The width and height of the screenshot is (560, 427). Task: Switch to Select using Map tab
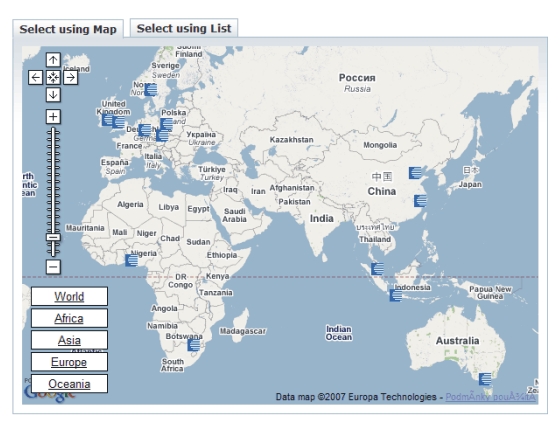pos(68,29)
